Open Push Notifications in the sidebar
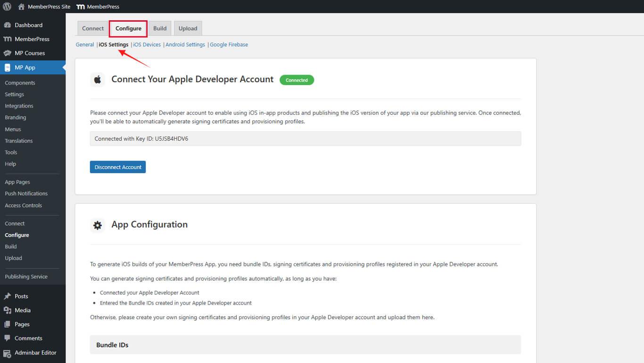 [x=26, y=193]
